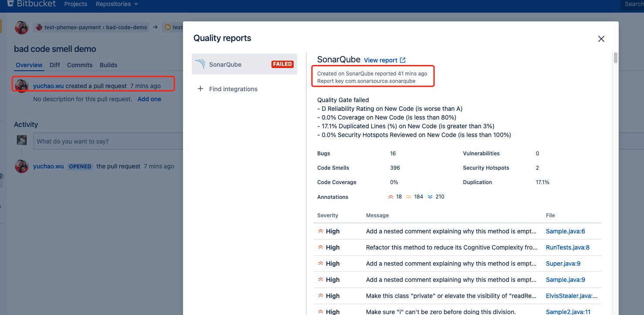Open RunTests.java:8 file link

(x=568, y=247)
